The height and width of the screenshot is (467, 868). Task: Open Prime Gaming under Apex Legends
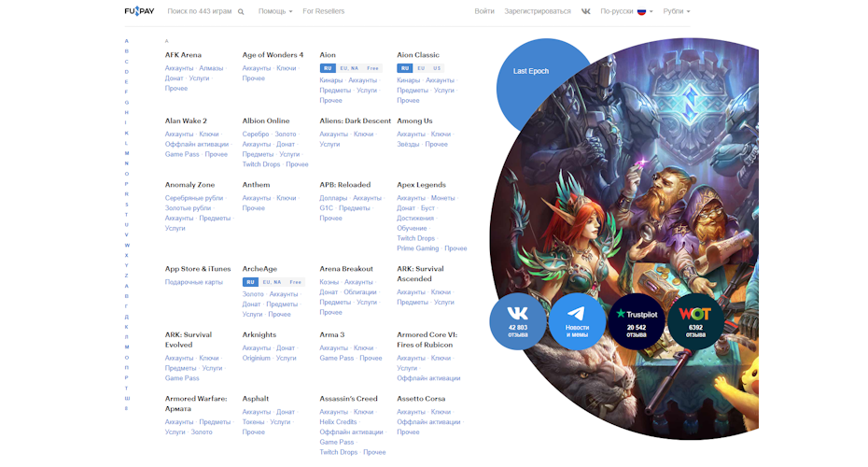click(417, 248)
